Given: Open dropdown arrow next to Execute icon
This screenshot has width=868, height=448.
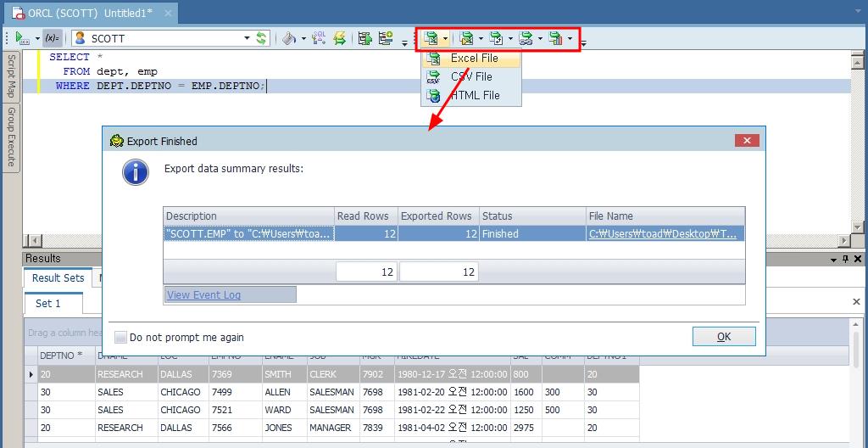Looking at the screenshot, I should pos(37,39).
